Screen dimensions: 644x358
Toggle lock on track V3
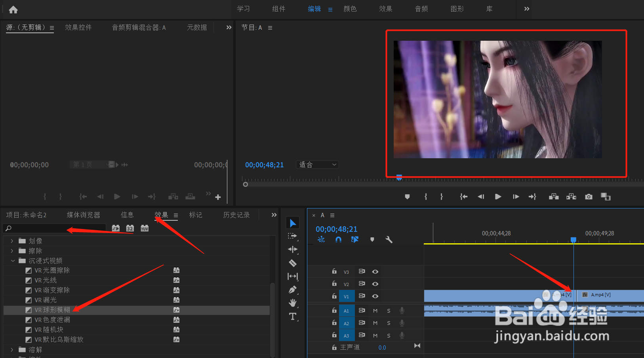[334, 271]
